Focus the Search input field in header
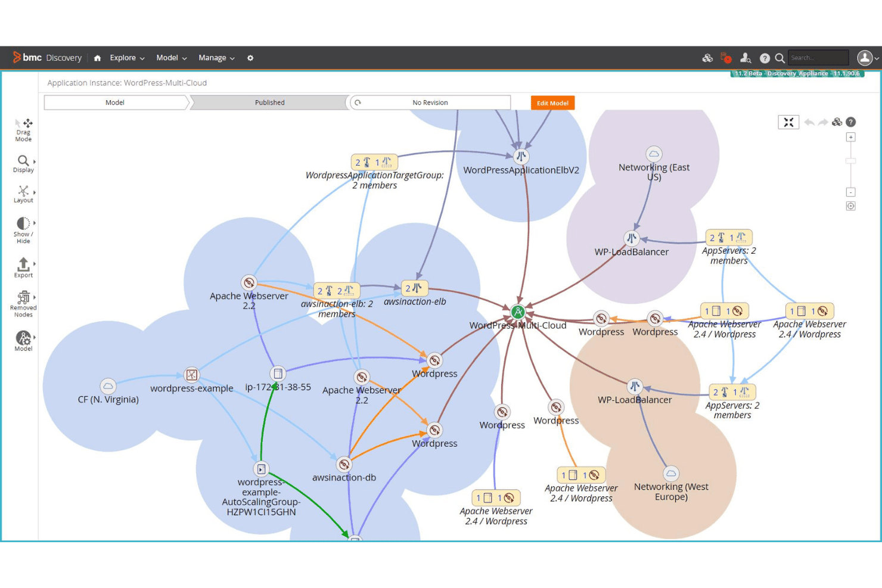The image size is (882, 588). (818, 58)
